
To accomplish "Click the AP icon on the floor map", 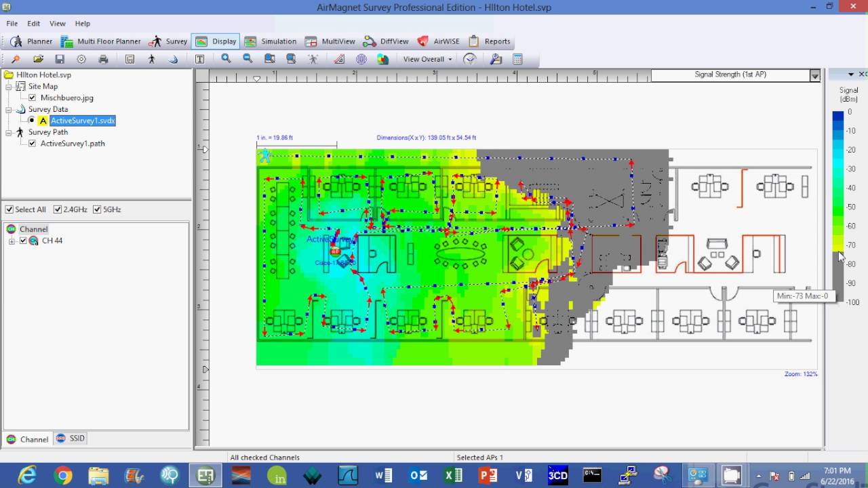I will tap(335, 251).
